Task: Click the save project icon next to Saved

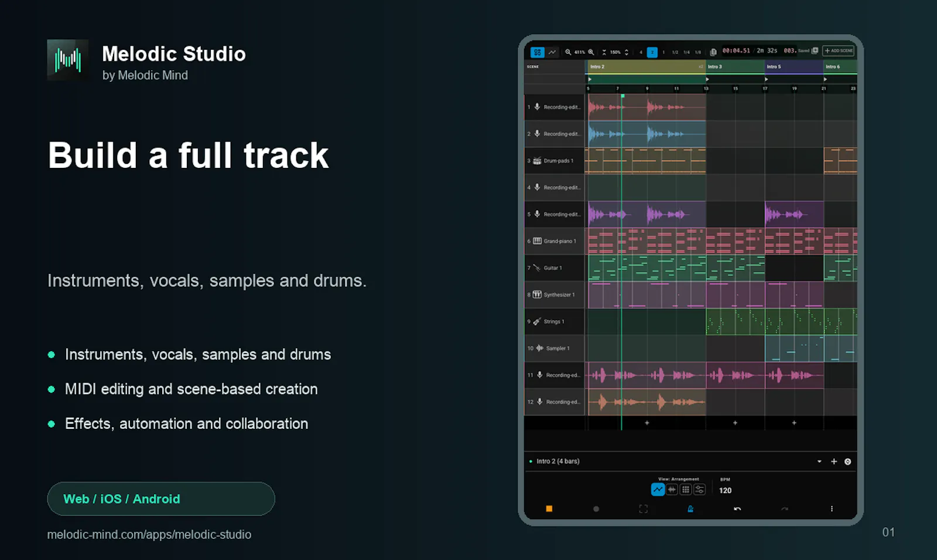Action: [815, 51]
